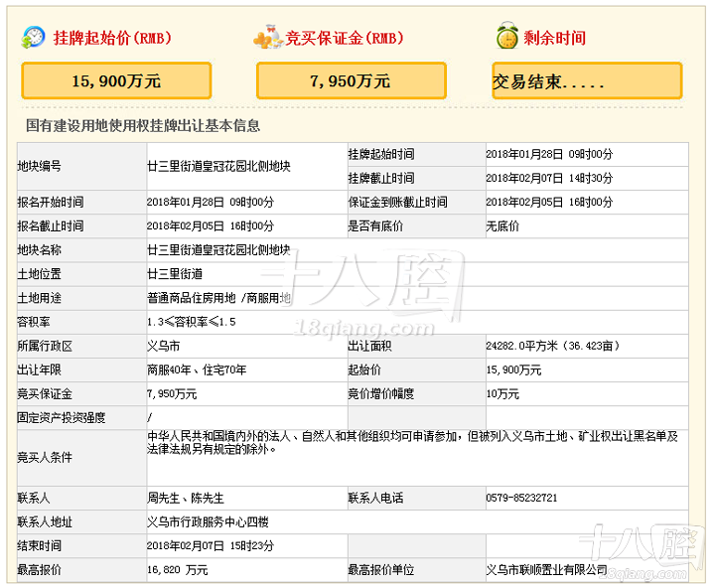Image resolution: width=715 pixels, height=588 pixels.
Task: Click the value 普通商品住房用地 /商服用地
Action: pyautogui.click(x=218, y=298)
